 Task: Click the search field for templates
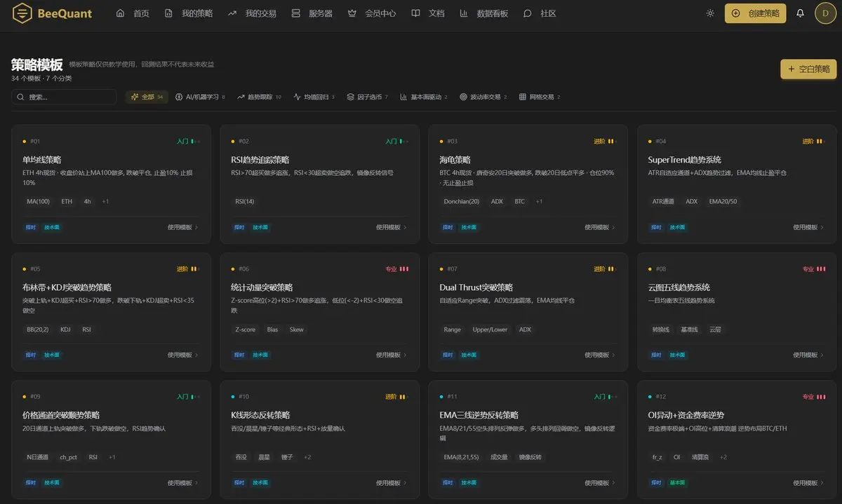pyautogui.click(x=64, y=97)
